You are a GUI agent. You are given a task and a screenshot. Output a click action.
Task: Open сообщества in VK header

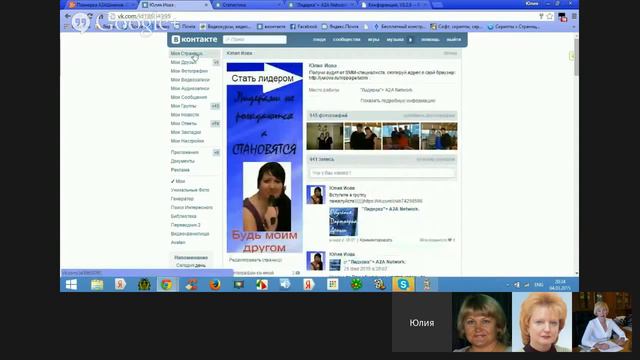[x=347, y=40]
